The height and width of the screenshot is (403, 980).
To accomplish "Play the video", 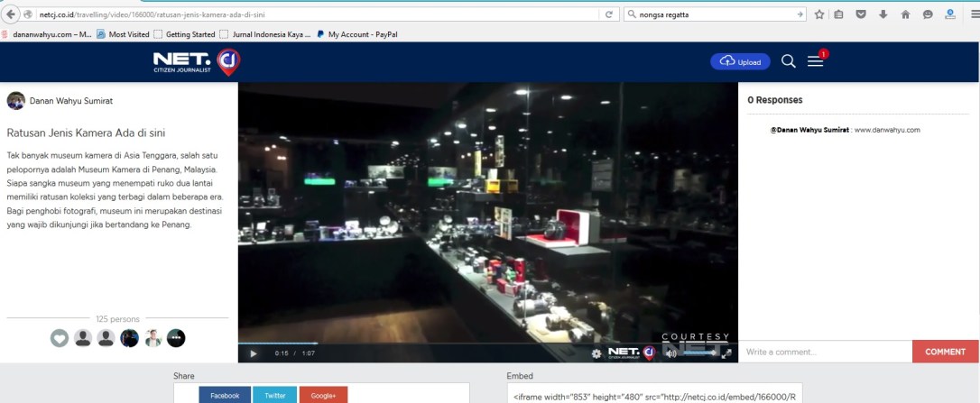I will click(x=254, y=353).
